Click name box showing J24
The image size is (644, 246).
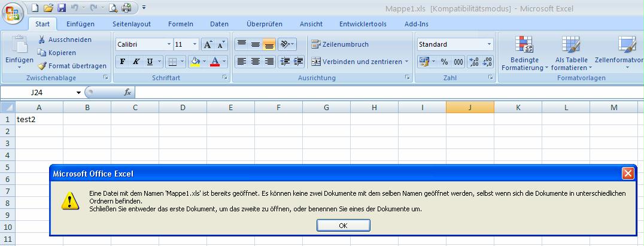(41, 93)
